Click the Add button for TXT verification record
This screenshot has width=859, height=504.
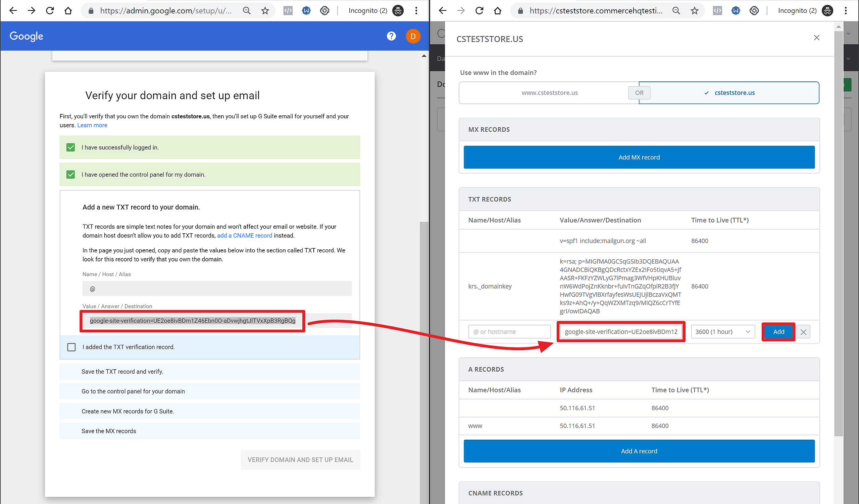pyautogui.click(x=778, y=332)
